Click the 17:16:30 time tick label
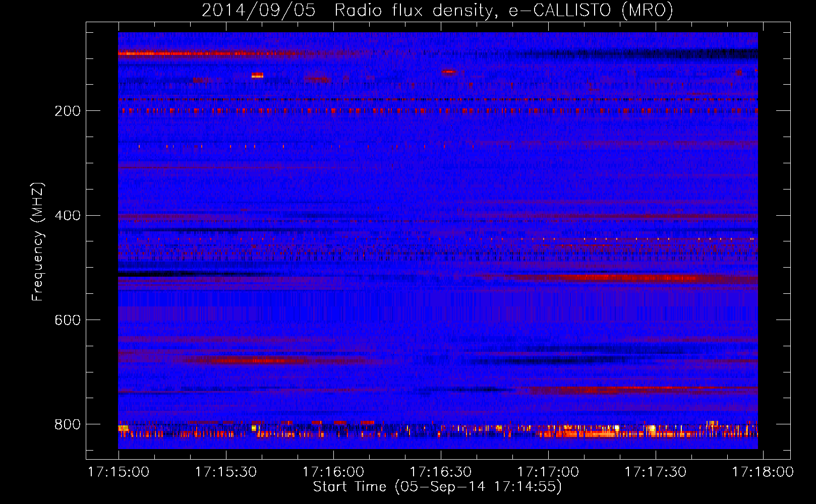This screenshot has width=816, height=504. click(x=441, y=472)
